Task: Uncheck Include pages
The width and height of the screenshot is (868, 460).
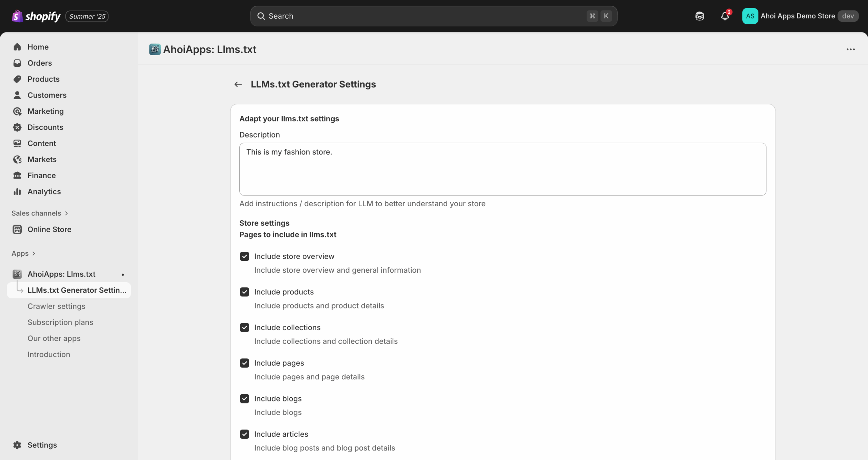Action: (x=244, y=363)
